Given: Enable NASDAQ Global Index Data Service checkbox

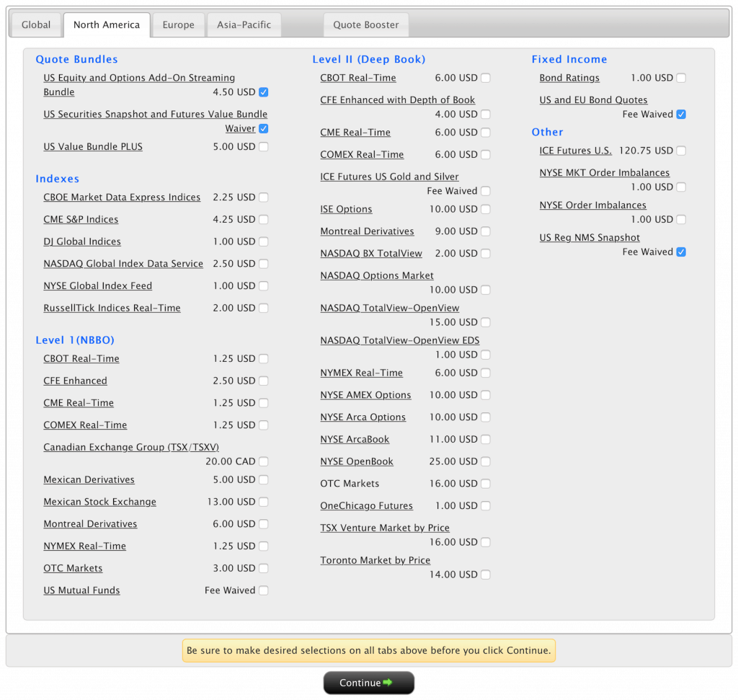Looking at the screenshot, I should [x=264, y=264].
